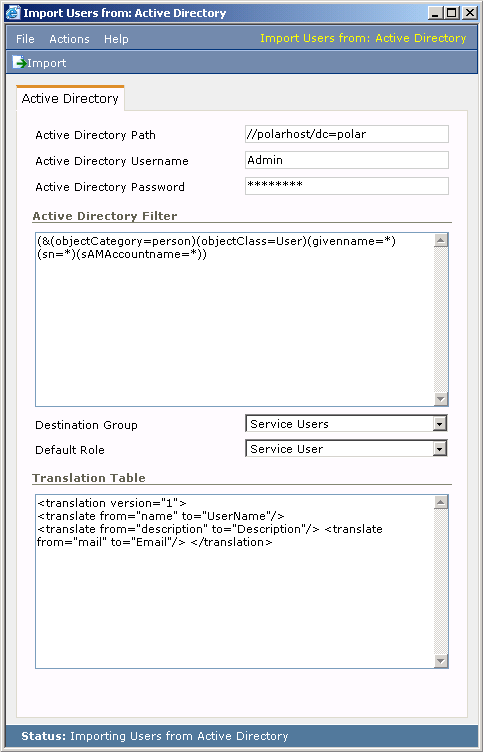
Task: Click the translation table scroll up arrow
Action: [441, 502]
